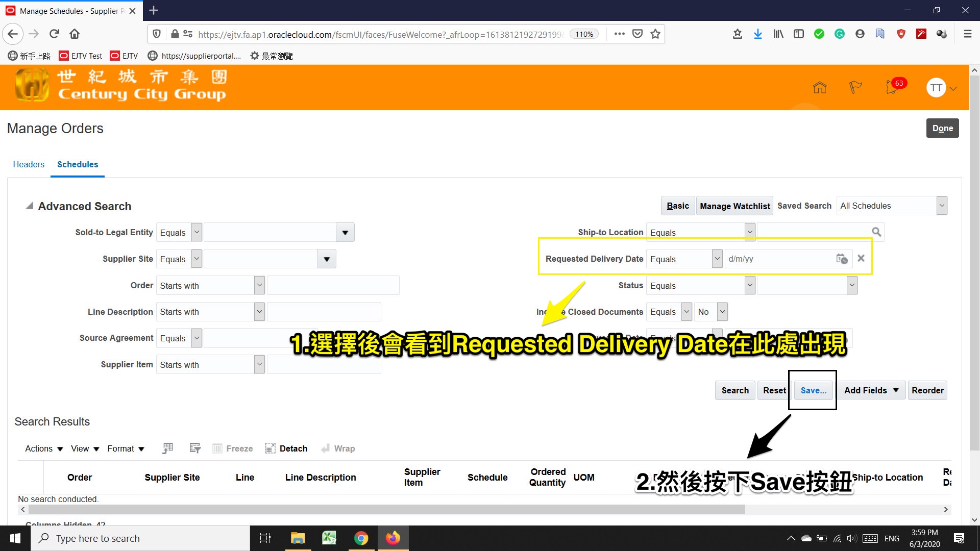The image size is (980, 551).
Task: Click the Reset button
Action: (x=774, y=390)
